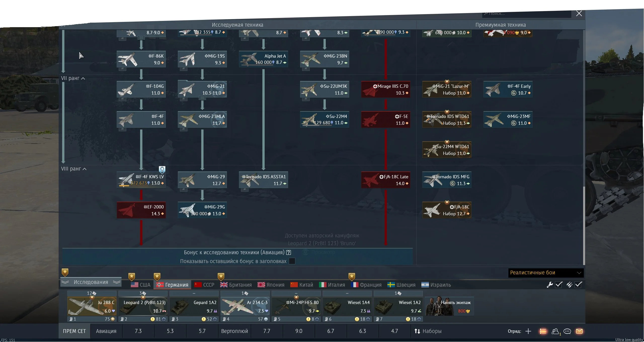Open the chat speech bubble icon

tap(567, 331)
